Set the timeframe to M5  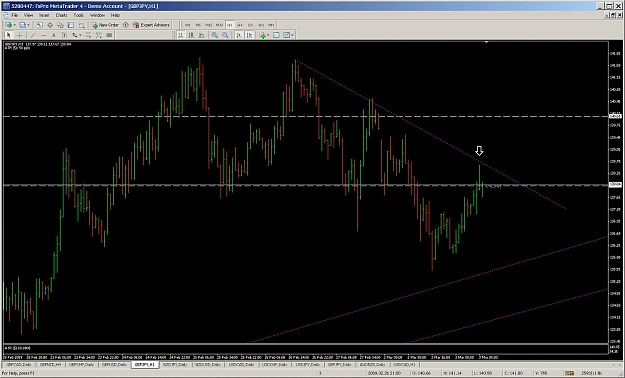pos(198,25)
